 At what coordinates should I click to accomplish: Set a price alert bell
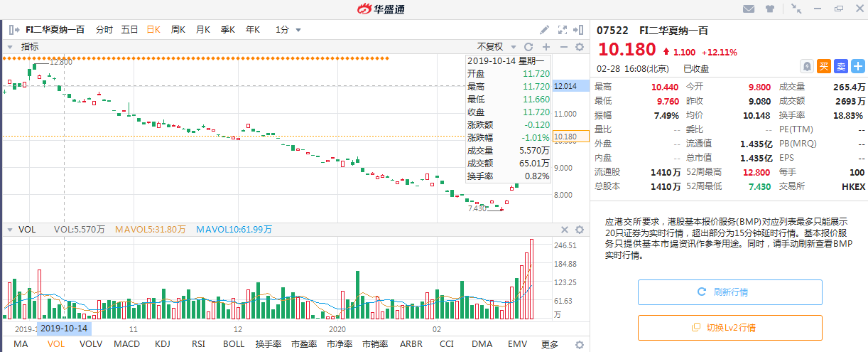[x=807, y=66]
